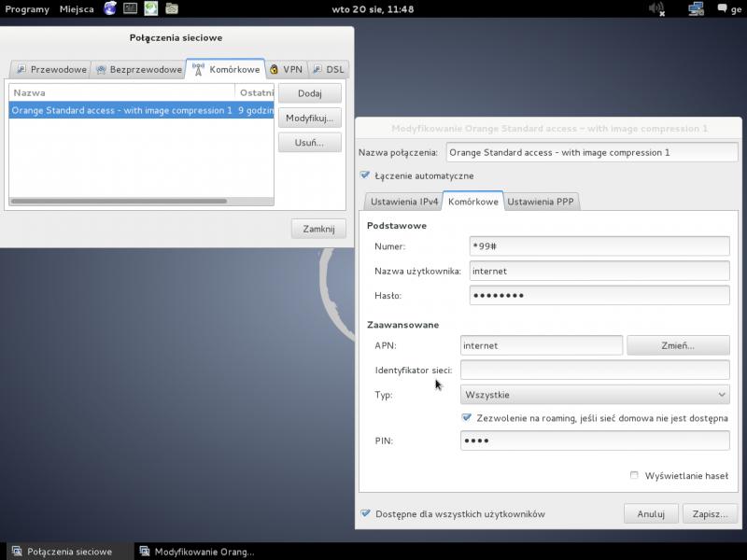The height and width of the screenshot is (560, 747).
Task: Click the Zapisz... button
Action: [710, 513]
